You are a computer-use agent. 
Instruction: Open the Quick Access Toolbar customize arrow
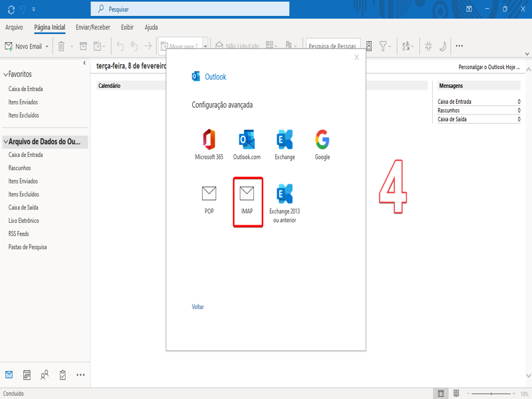(x=34, y=9)
